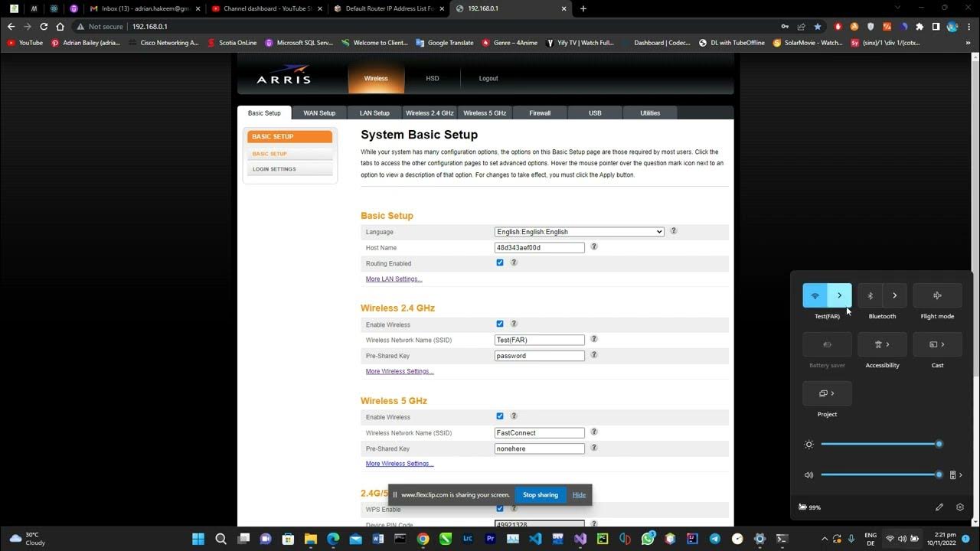
Task: Click the edit quick settings pencil icon
Action: coord(939,507)
